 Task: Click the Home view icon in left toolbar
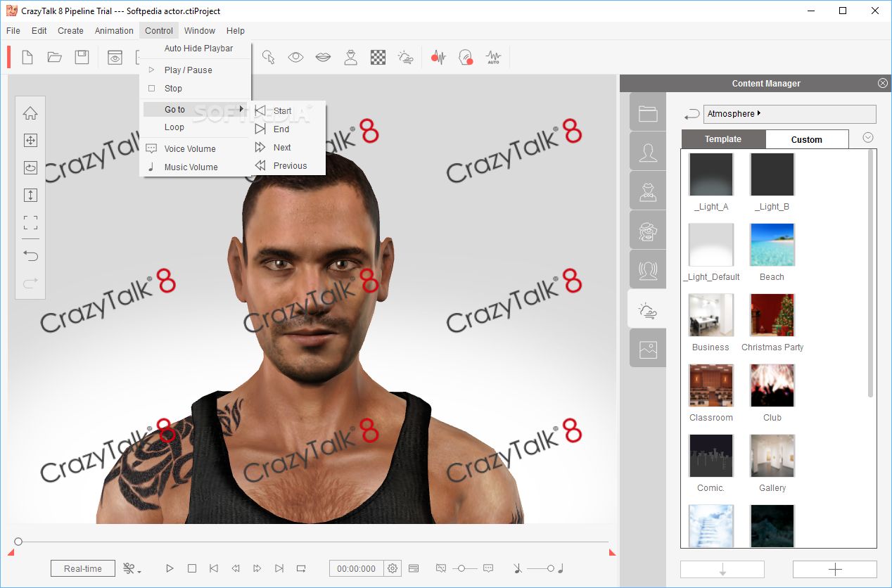[30, 113]
